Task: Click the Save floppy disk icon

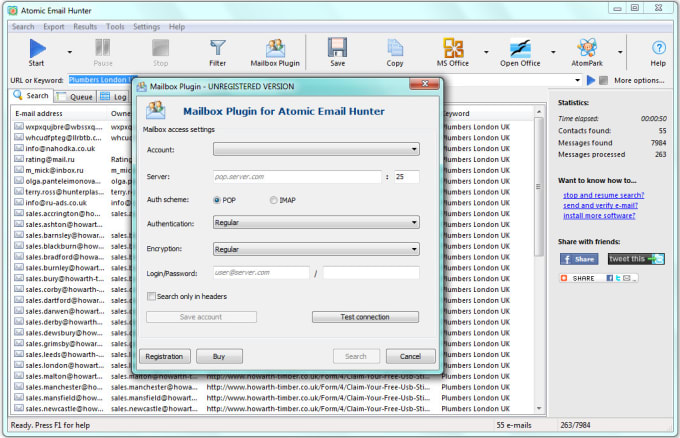Action: [337, 48]
